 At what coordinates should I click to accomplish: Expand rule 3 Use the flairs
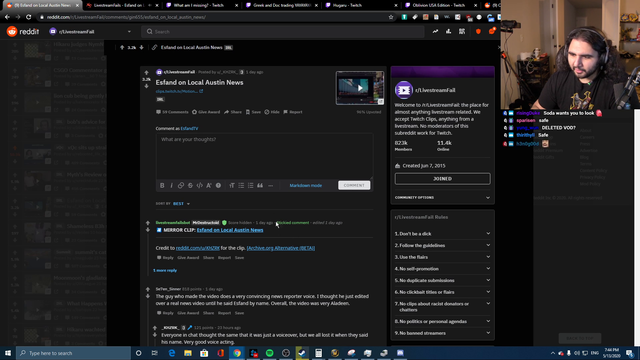442,257
